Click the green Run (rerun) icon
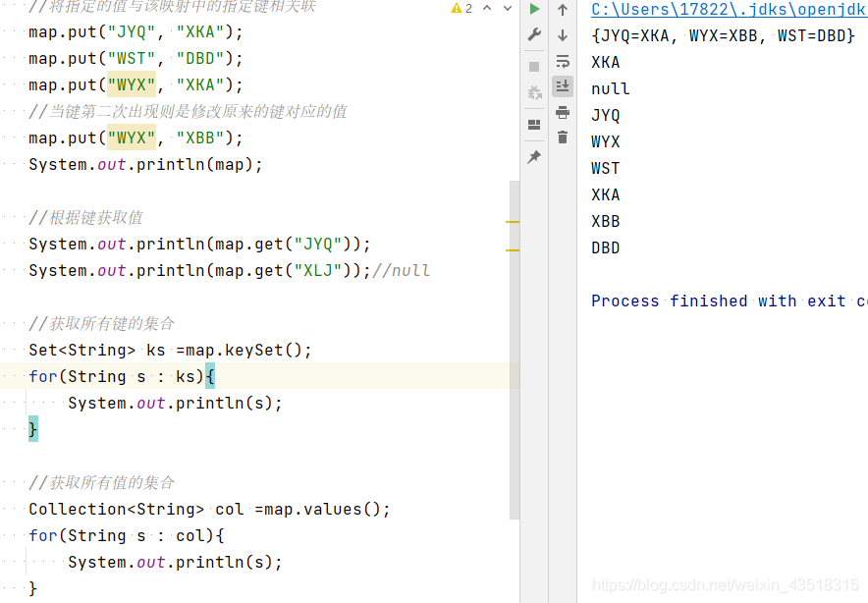Image resolution: width=868 pixels, height=603 pixels. point(534,9)
